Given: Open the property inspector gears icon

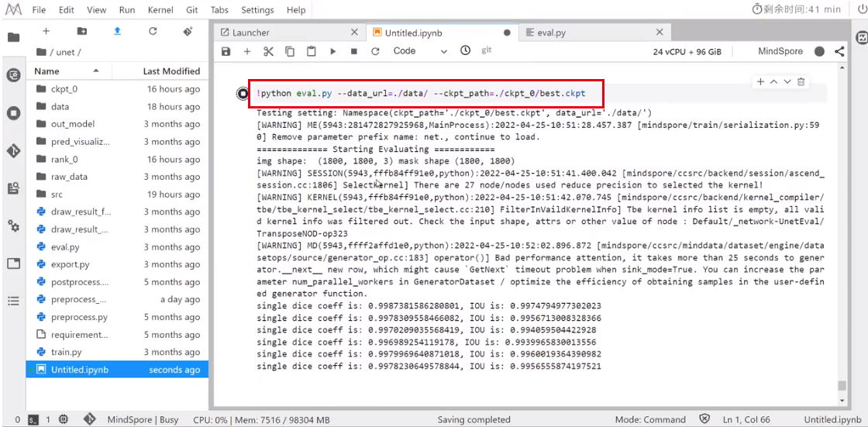Looking at the screenshot, I should click(13, 226).
